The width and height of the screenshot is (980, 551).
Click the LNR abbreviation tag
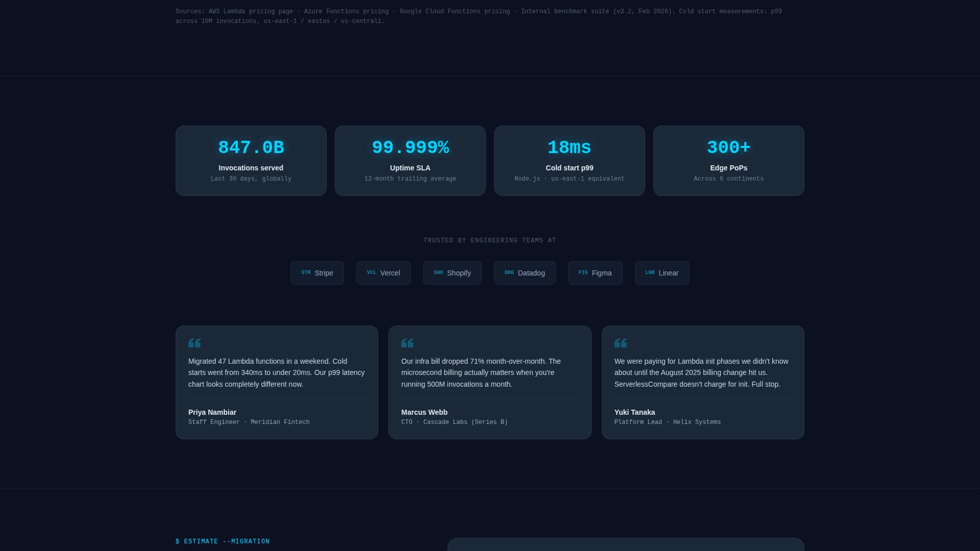tap(650, 273)
